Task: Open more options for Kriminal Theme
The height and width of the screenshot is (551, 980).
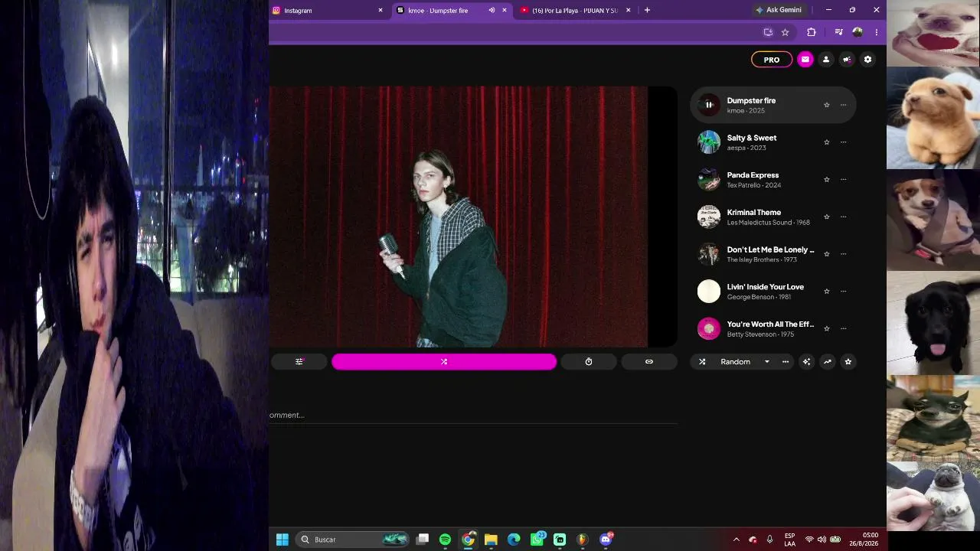Action: coord(843,217)
